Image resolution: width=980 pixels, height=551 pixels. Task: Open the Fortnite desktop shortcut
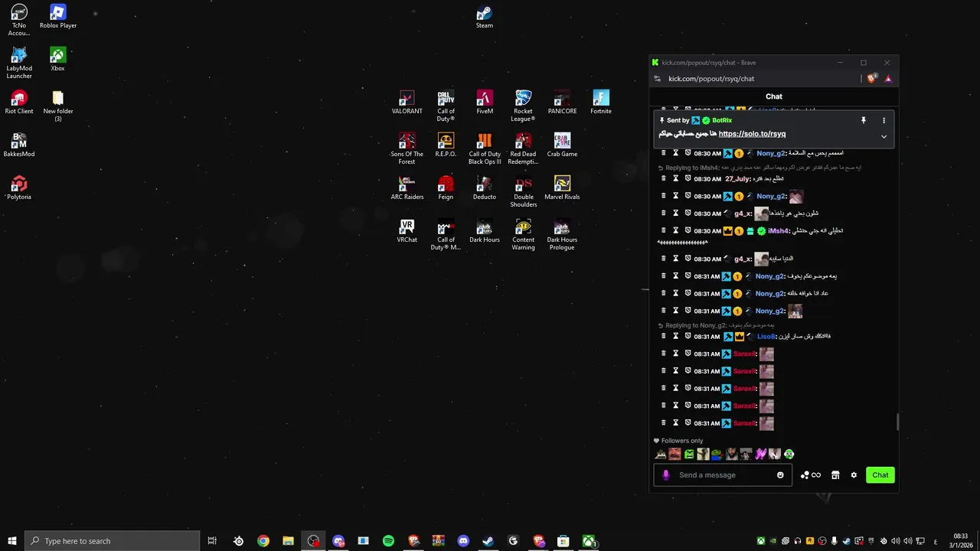coord(601,103)
